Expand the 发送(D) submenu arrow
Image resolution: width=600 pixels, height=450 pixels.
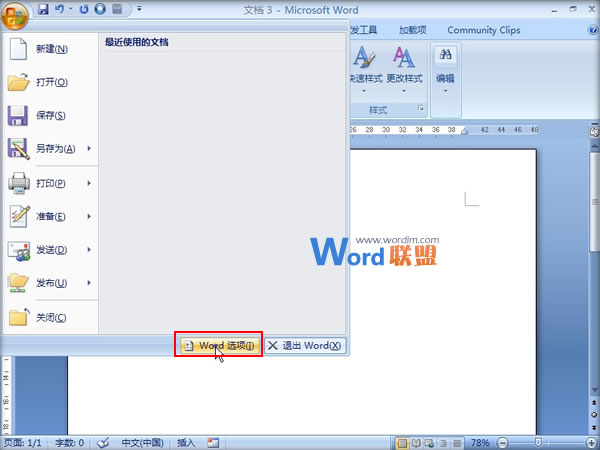(x=90, y=250)
